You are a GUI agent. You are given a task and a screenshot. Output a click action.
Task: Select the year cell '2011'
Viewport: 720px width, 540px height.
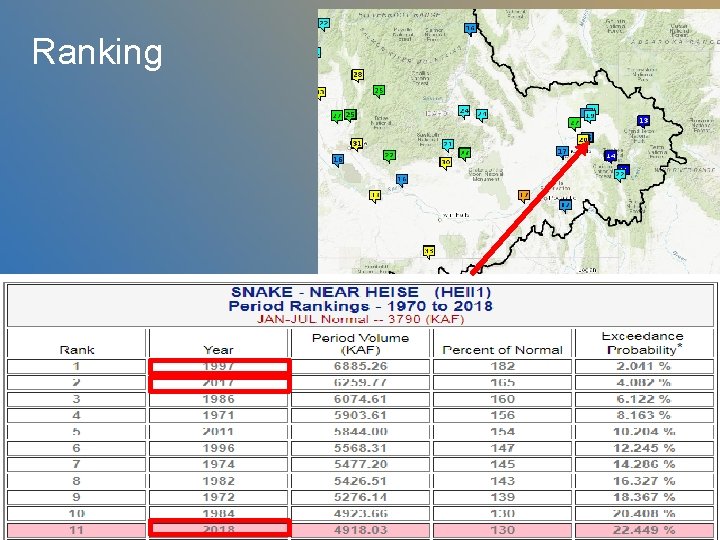(219, 432)
